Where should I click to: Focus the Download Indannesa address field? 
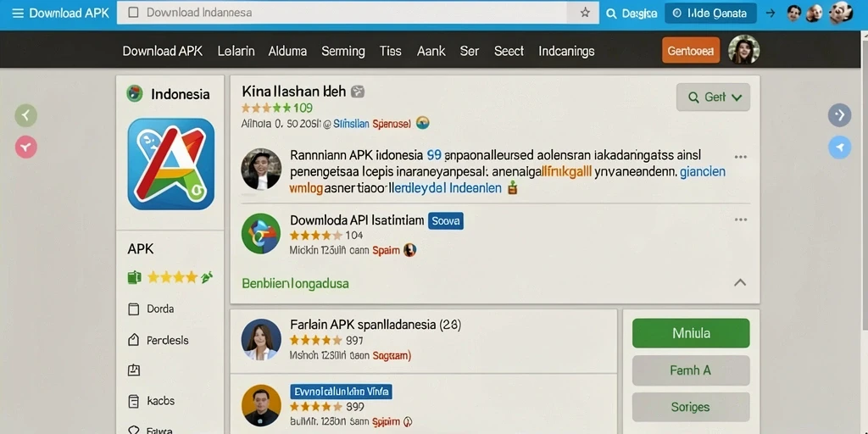[x=358, y=13]
